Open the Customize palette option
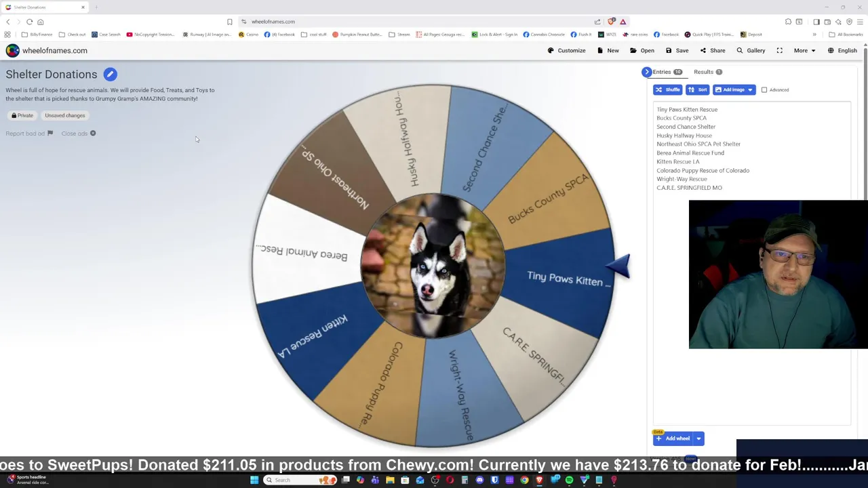 pos(566,50)
